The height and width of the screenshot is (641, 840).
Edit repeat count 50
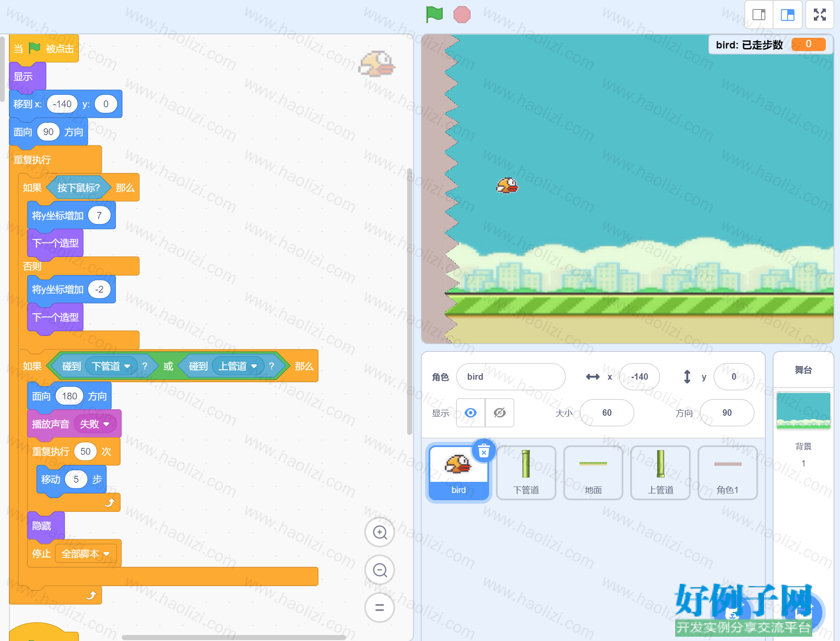coord(85,451)
